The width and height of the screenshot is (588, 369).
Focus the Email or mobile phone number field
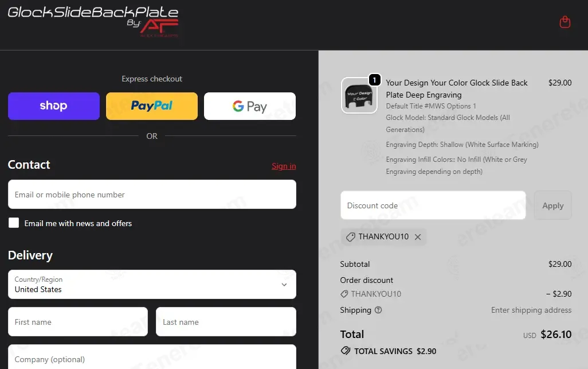coord(152,195)
